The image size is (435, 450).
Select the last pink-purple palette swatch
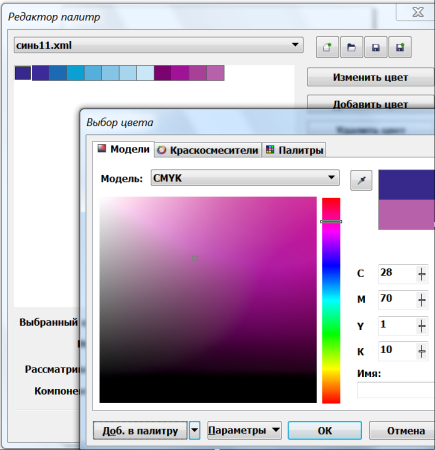pos(215,73)
